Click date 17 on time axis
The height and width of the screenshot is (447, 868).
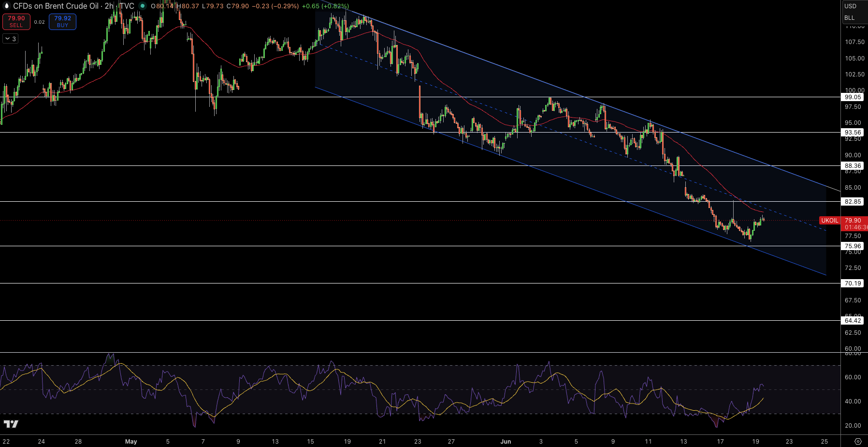721,442
